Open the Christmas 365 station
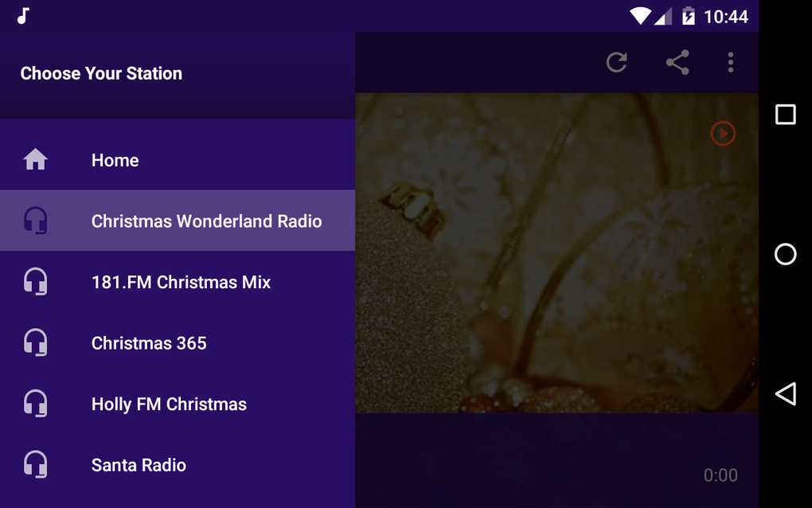 (149, 343)
